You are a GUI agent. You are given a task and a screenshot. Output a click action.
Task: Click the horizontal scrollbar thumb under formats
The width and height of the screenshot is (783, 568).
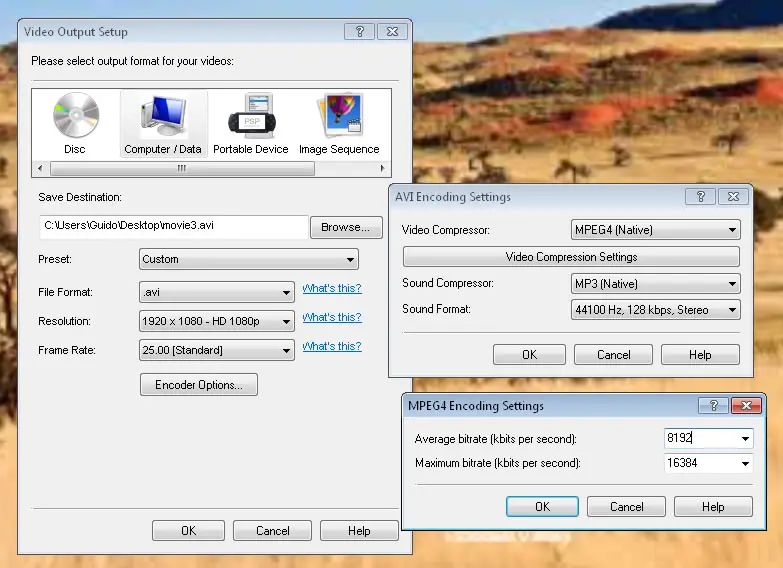[x=182, y=168]
